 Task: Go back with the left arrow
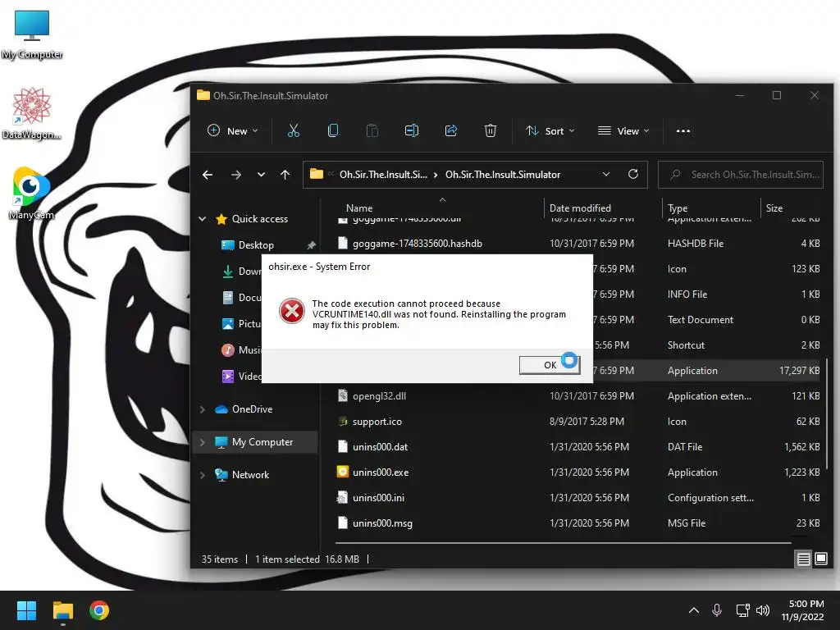click(208, 175)
